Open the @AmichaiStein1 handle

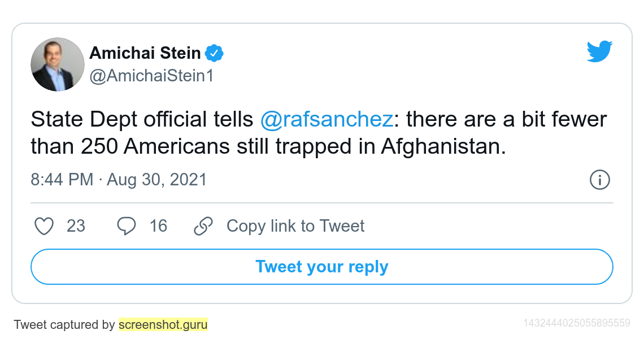151,76
